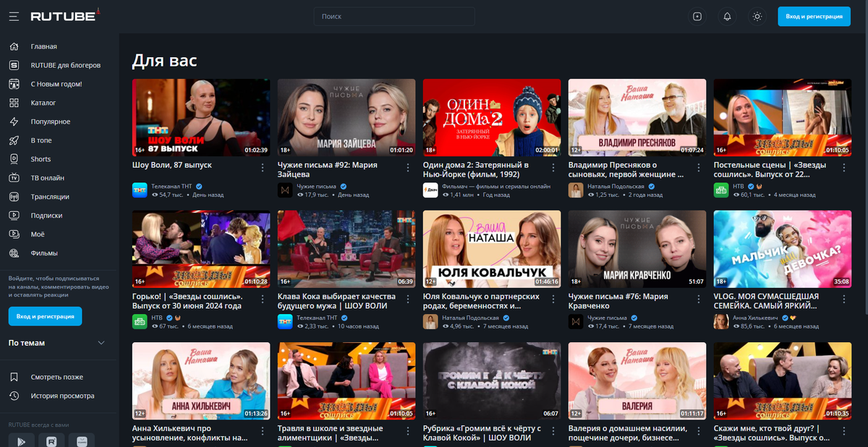Click the RUTUBE logo

point(65,15)
